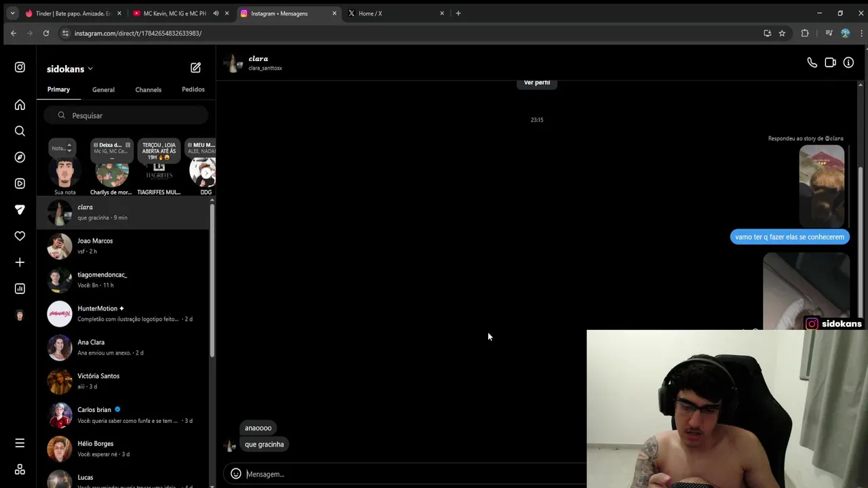Screen dimensions: 868x488
Task: Go back in browser
Action: 13,33
